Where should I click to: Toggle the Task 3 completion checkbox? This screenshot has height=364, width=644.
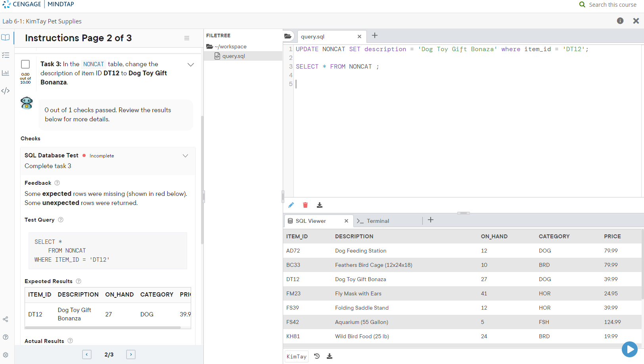tap(25, 64)
